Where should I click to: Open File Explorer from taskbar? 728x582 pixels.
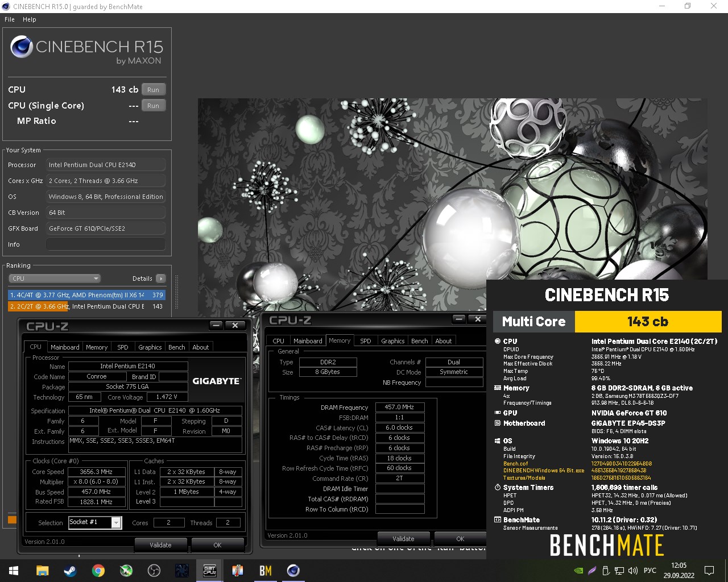pyautogui.click(x=43, y=571)
